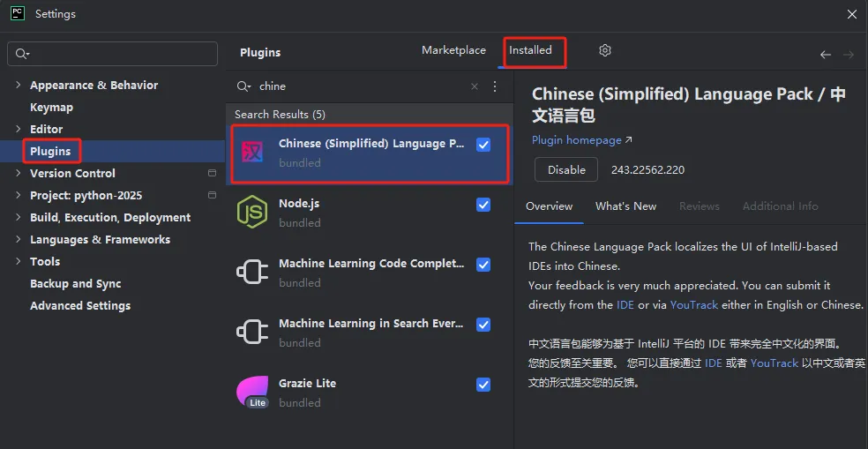Open the IDE link in Chinese description
Screen dimensions: 868x449
click(x=713, y=363)
